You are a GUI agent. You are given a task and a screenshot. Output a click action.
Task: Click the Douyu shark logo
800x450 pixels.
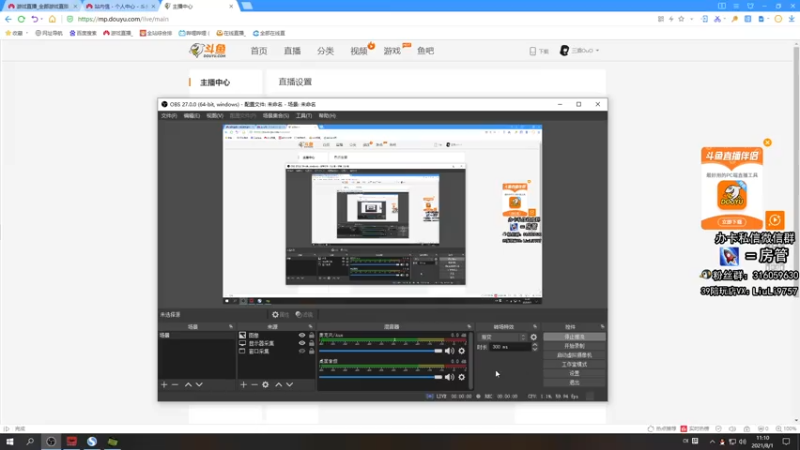[208, 50]
